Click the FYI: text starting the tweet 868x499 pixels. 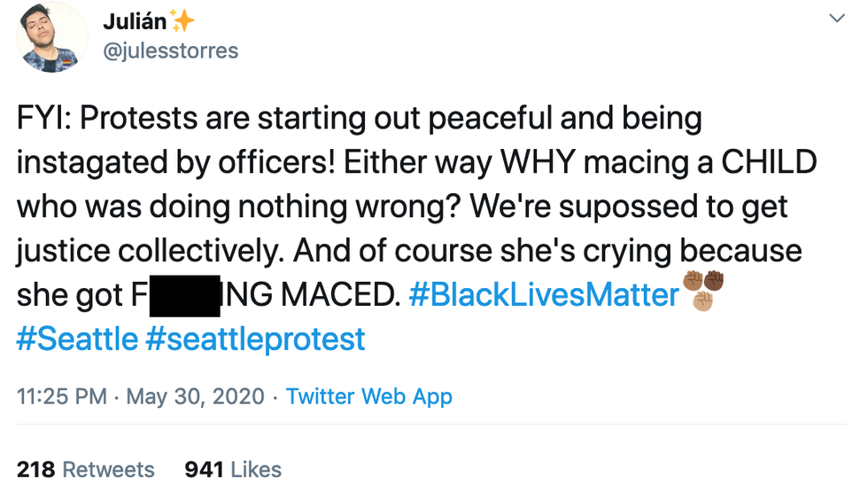pyautogui.click(x=43, y=119)
